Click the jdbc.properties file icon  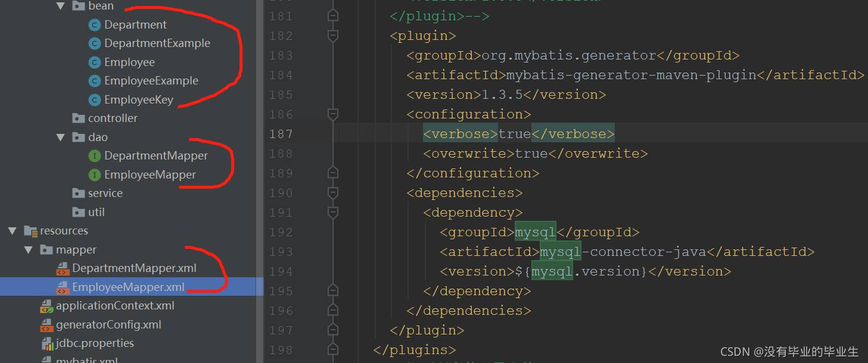47,343
